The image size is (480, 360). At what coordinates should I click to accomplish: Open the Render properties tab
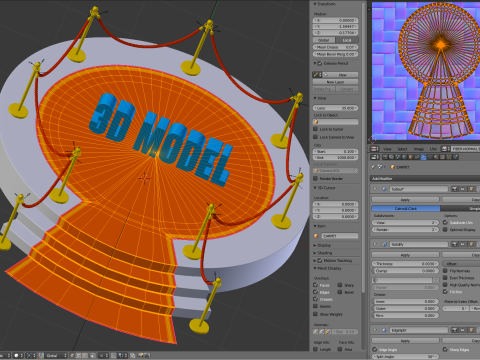[385, 157]
